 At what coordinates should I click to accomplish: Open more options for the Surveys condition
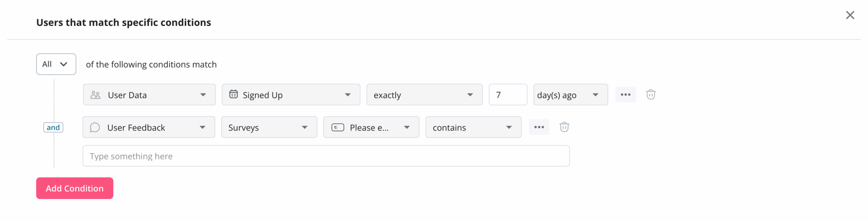(x=539, y=127)
